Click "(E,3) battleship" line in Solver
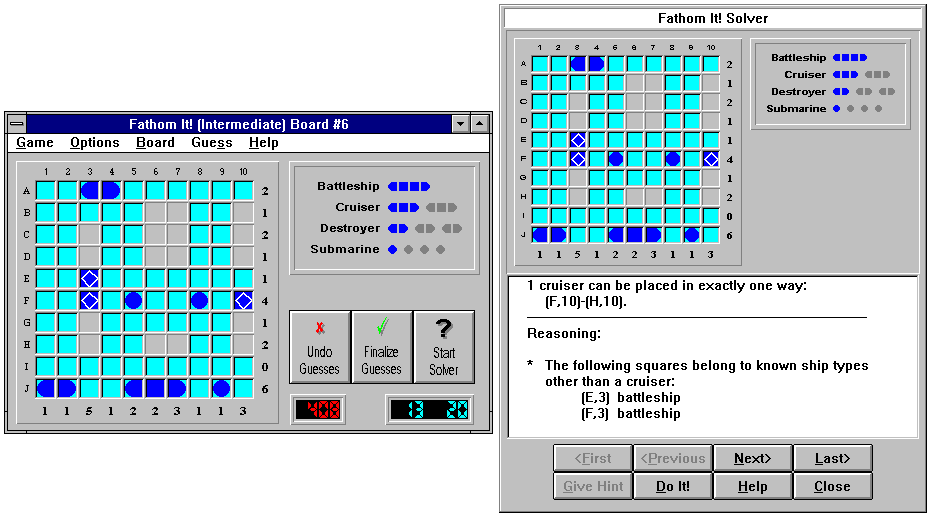 [x=630, y=397]
